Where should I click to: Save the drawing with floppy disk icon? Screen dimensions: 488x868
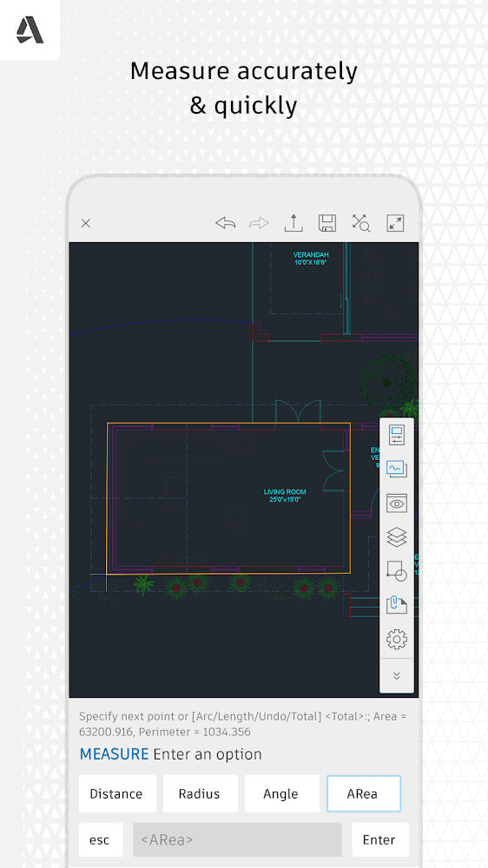327,223
